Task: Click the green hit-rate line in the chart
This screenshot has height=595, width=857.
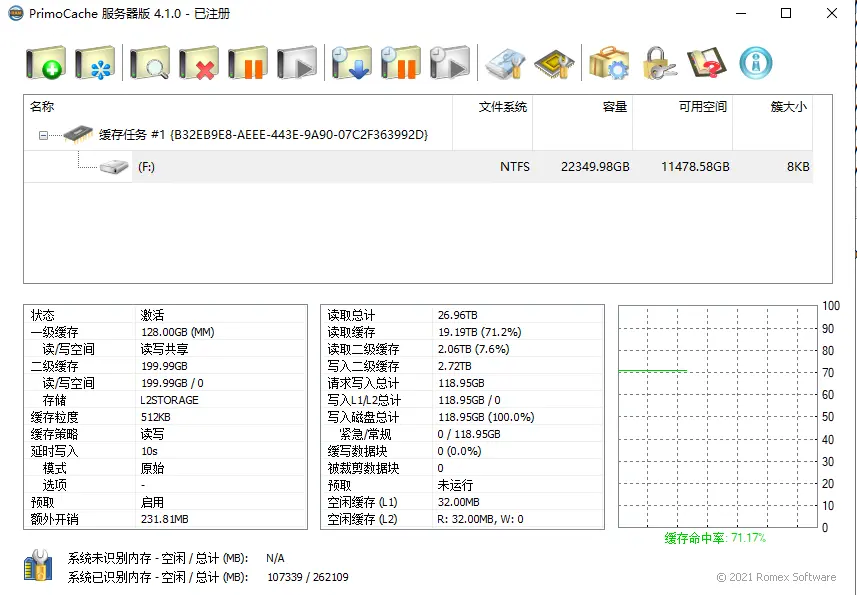Action: (x=653, y=371)
